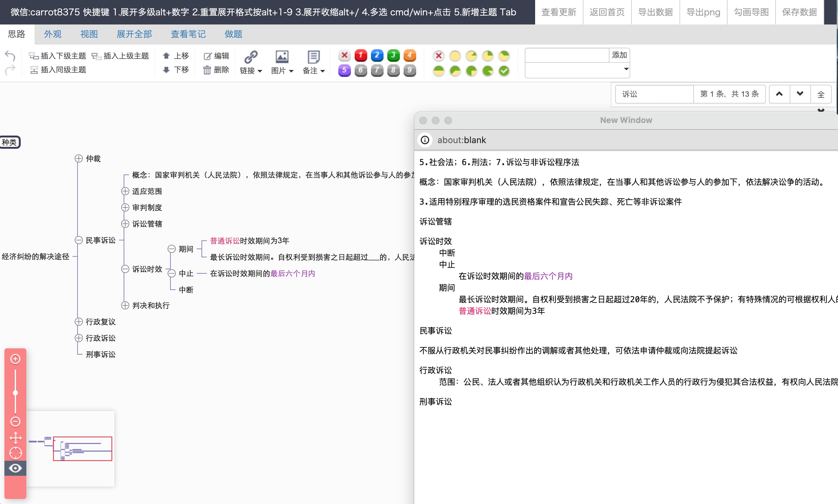Collapse the 诉讼时效 node
Screen dimensions: 838x504
pyautogui.click(x=125, y=269)
